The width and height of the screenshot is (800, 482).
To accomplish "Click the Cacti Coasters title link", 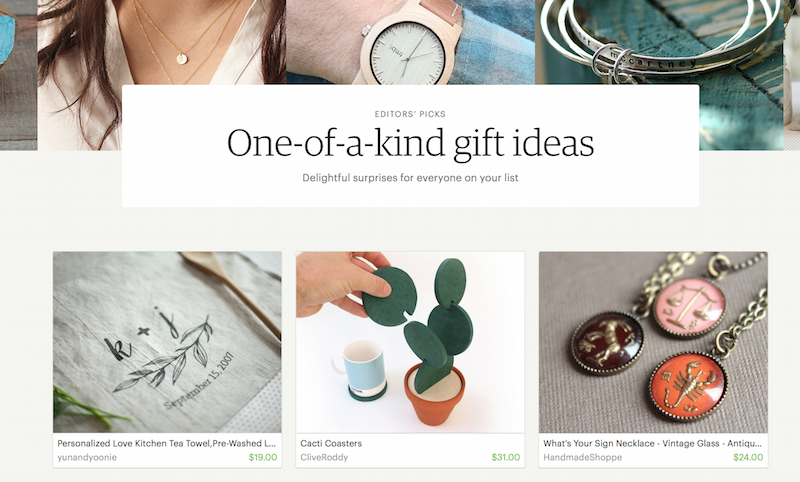I will (x=331, y=443).
